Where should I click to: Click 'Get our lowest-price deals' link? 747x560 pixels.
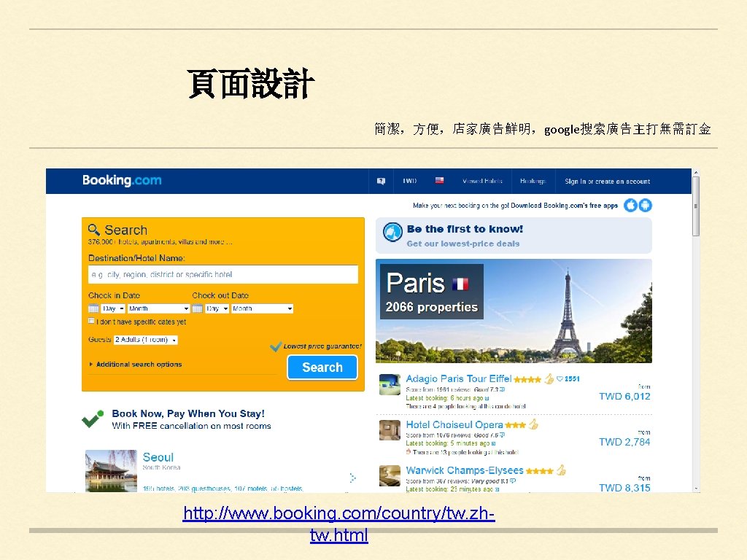pyautogui.click(x=463, y=244)
